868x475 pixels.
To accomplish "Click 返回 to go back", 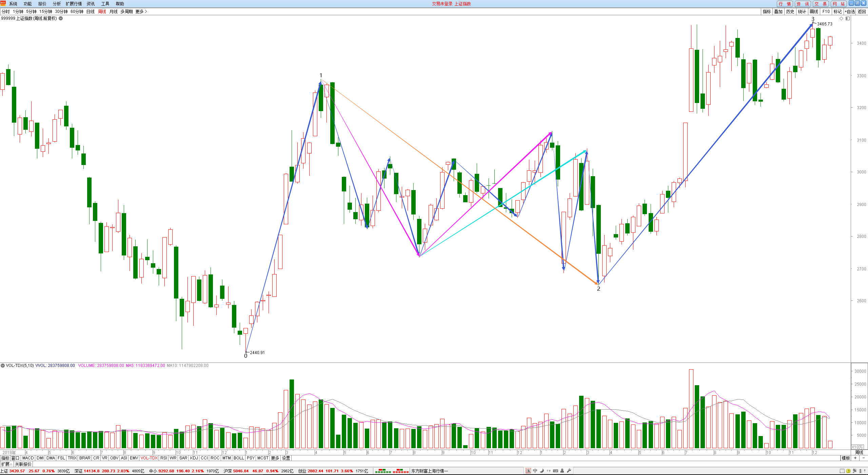I will [862, 12].
